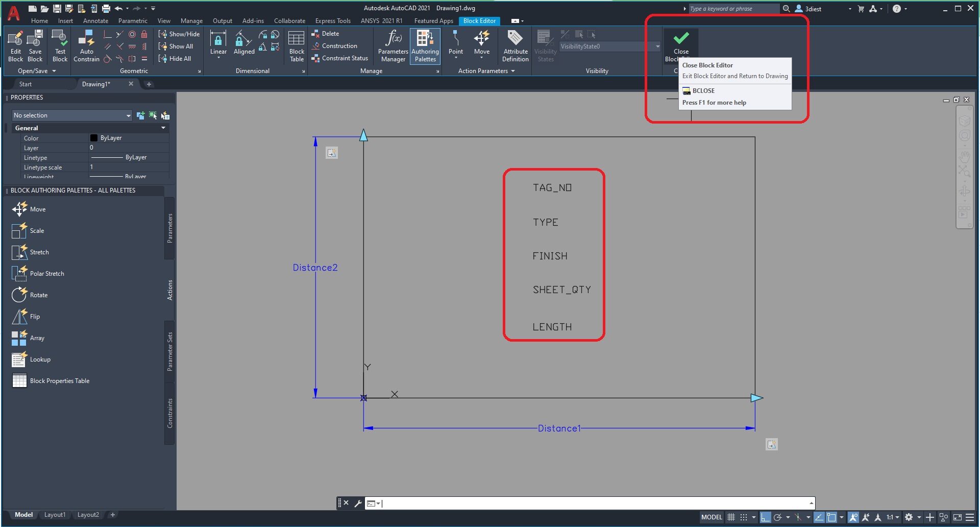Click the Attribute Definition tool
Screen dimensions: 980x527
(516, 46)
